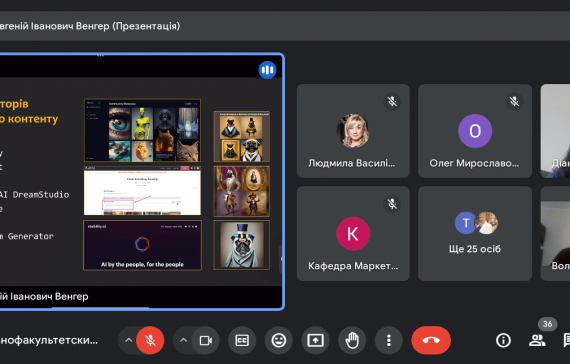
Task: Leave the call with the red hang-up button
Action: pyautogui.click(x=431, y=340)
